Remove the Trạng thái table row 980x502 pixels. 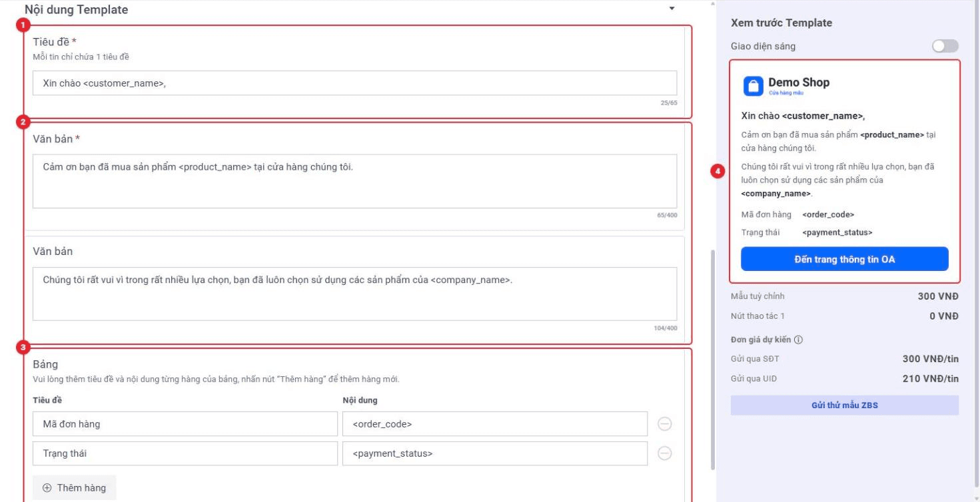pos(664,453)
